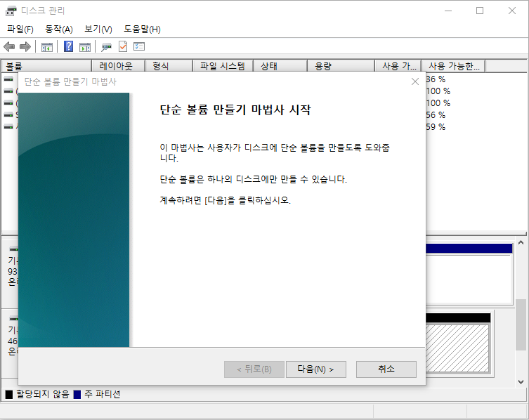Select the volume row showing 56 %
Image resolution: width=529 pixels, height=420 pixels.
click(x=436, y=115)
